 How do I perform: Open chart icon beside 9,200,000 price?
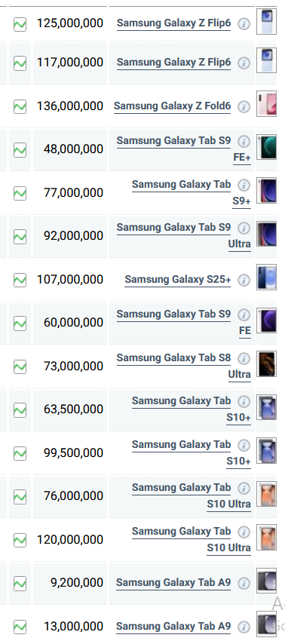pyautogui.click(x=20, y=583)
